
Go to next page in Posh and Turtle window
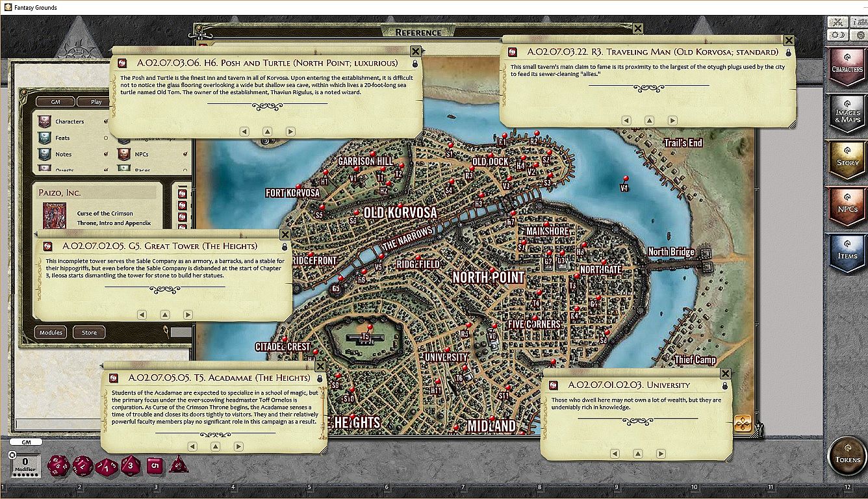(x=290, y=131)
